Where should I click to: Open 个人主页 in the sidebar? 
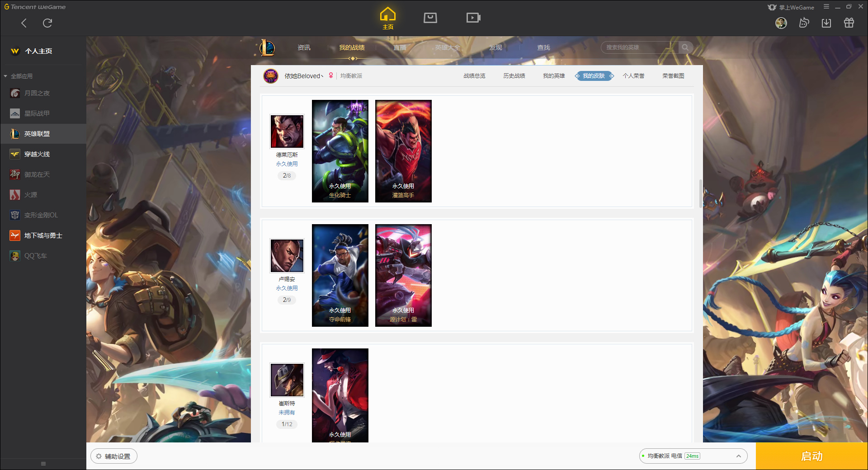point(38,51)
